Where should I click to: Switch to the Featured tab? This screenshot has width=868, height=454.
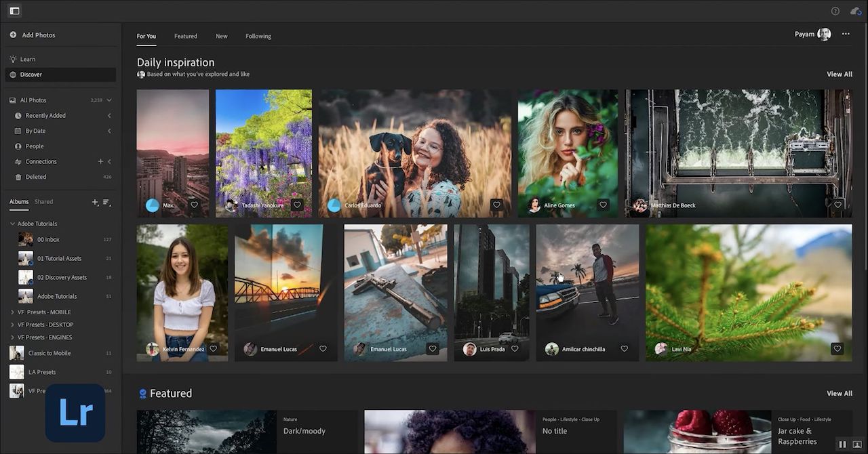coord(185,36)
